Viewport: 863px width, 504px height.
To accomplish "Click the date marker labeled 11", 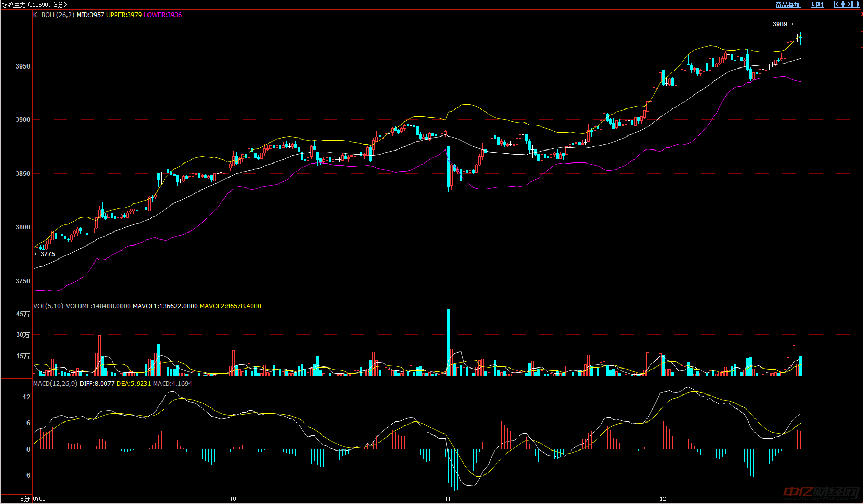I will click(x=448, y=499).
